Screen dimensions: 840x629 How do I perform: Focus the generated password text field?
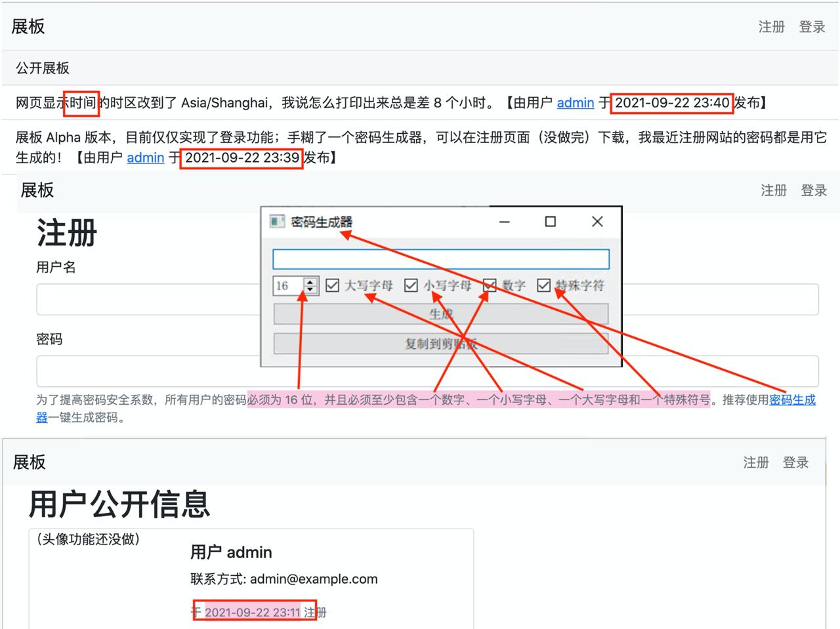click(x=441, y=258)
